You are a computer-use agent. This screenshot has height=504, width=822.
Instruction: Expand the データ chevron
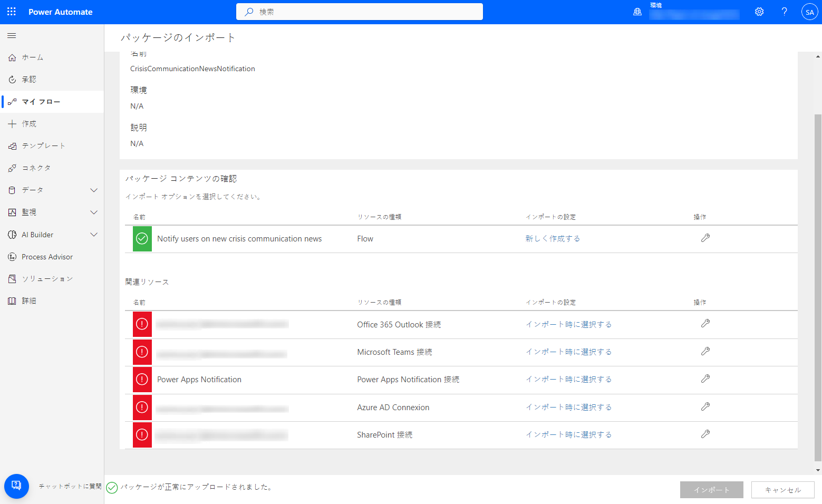94,190
